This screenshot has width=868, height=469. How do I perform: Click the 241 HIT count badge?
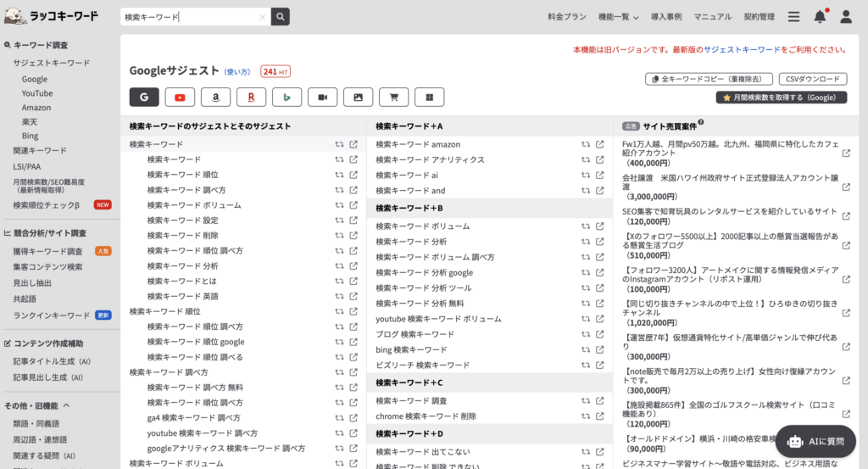tap(275, 72)
